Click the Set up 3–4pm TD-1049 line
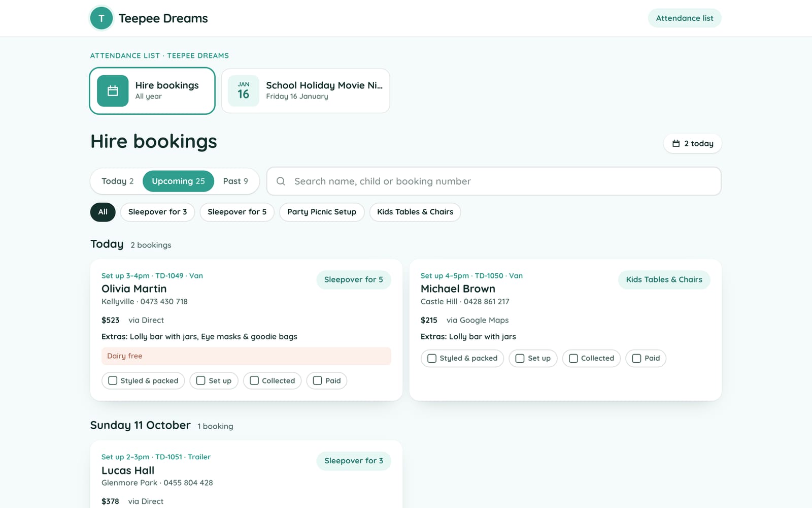This screenshot has width=812, height=508. point(152,276)
